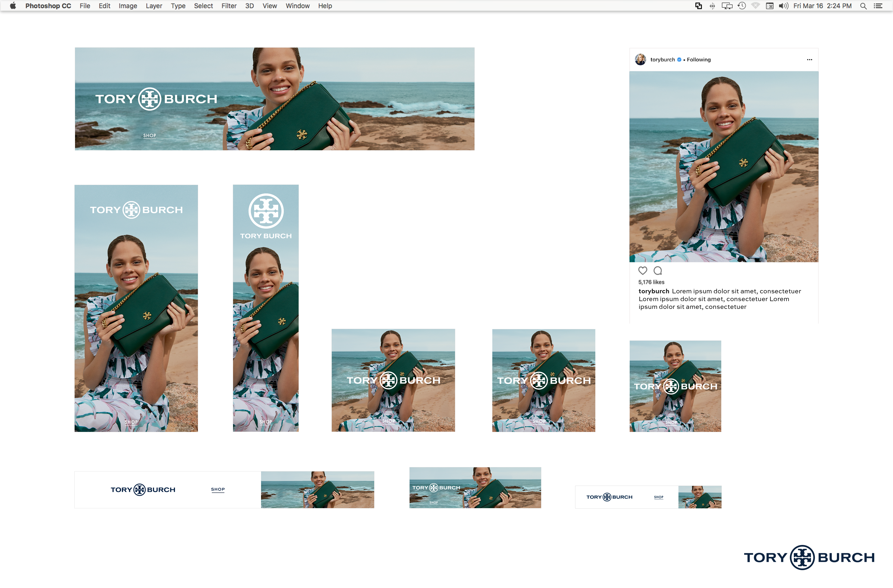Open the 3D menu
This screenshot has height=588, width=893.
(x=250, y=6)
